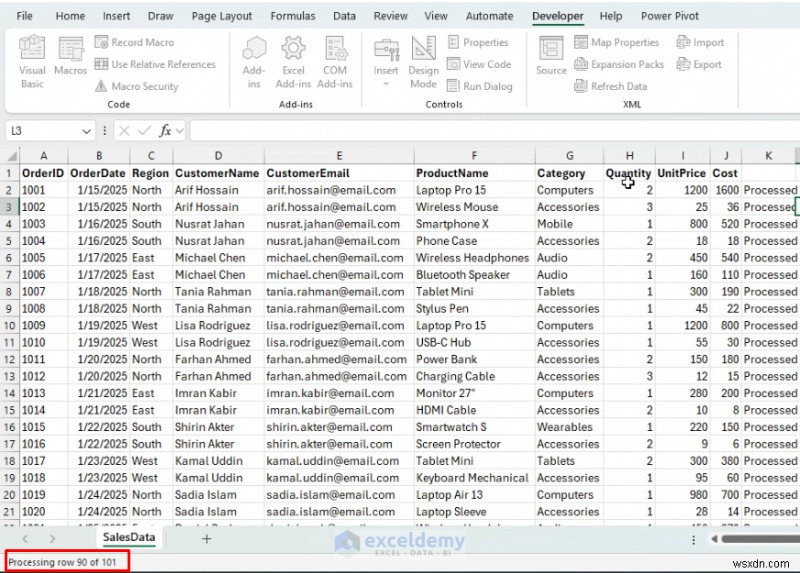800x573 pixels.
Task: Click the three-dot options near scrollbar
Action: pos(693,539)
